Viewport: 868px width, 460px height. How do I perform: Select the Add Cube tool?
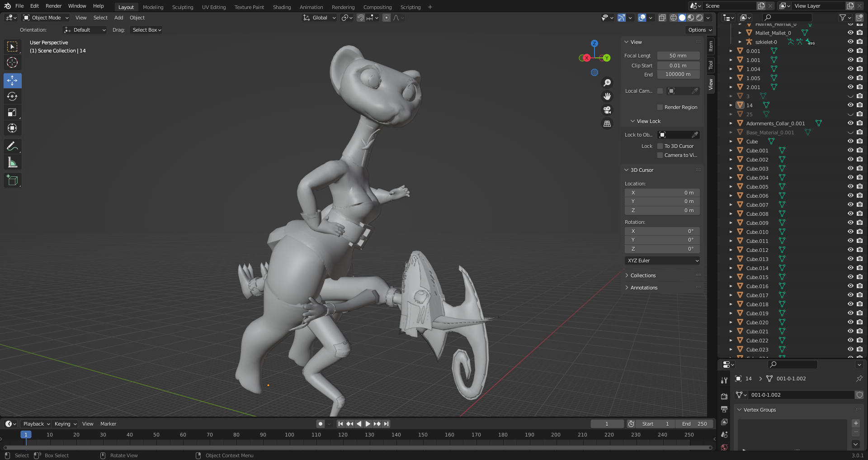12,180
